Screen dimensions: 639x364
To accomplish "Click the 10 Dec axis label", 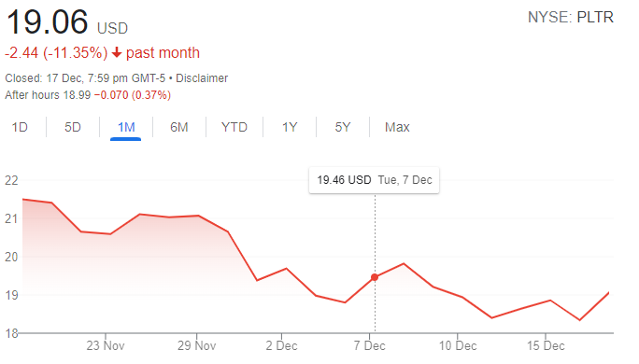I will point(458,345).
